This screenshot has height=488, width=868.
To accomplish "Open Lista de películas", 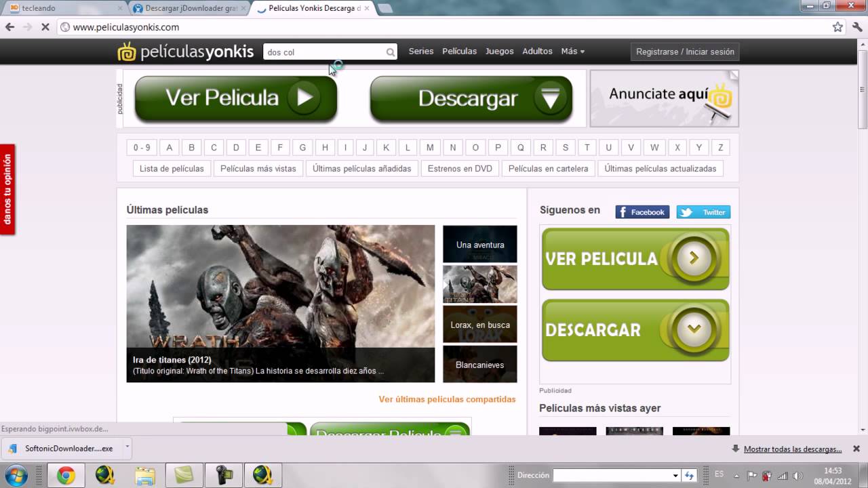I will click(172, 169).
